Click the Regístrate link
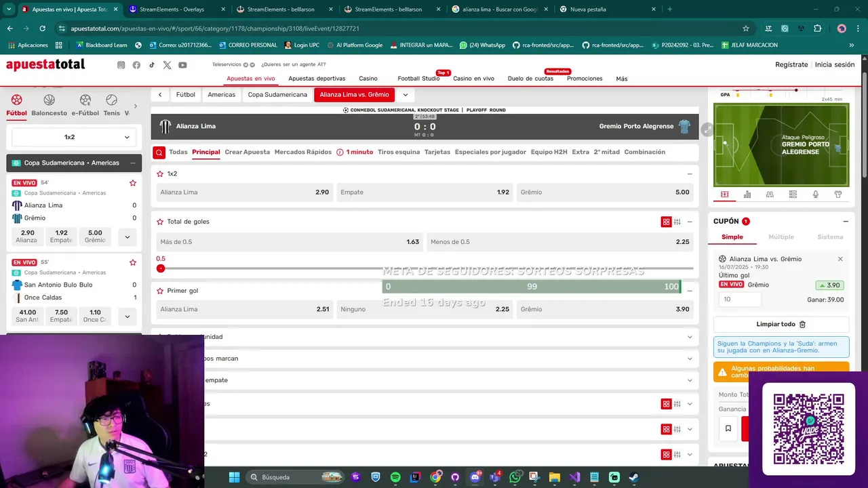This screenshot has width=868, height=488. click(x=791, y=65)
